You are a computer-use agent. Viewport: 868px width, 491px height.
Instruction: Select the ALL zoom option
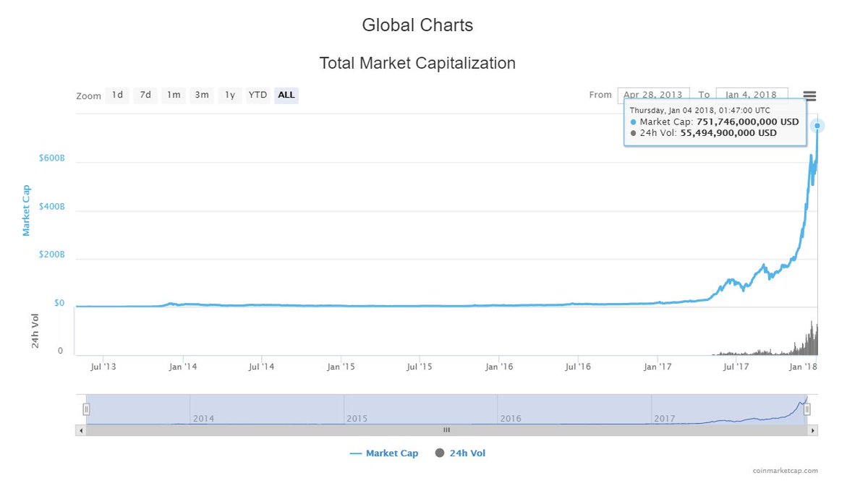tap(286, 95)
